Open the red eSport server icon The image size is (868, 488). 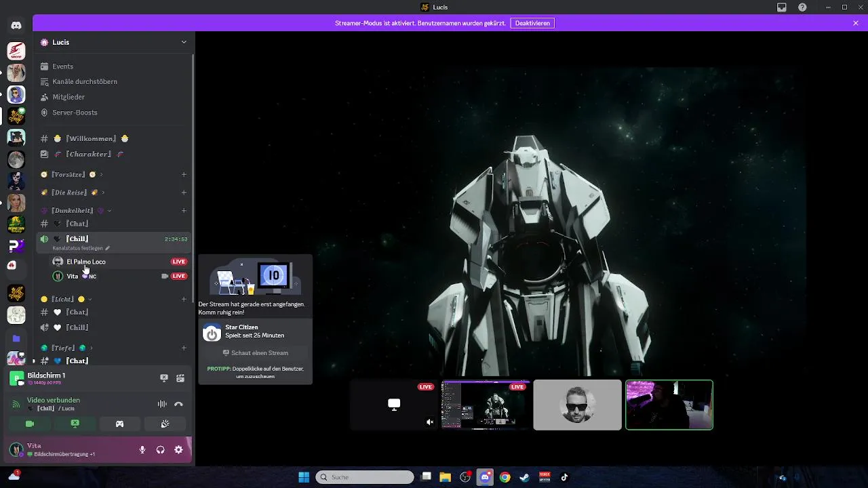click(x=16, y=51)
